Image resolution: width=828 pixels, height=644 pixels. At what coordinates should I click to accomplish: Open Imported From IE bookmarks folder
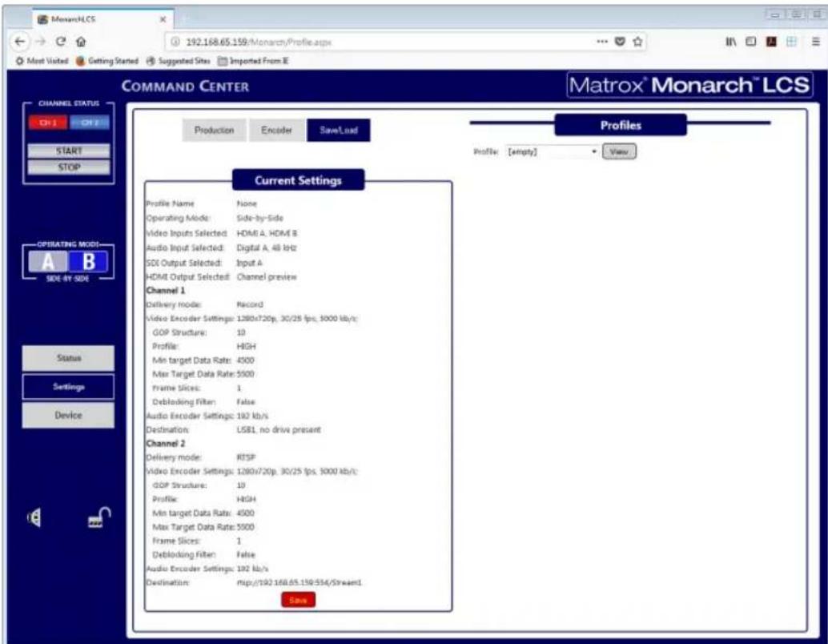tap(253, 61)
